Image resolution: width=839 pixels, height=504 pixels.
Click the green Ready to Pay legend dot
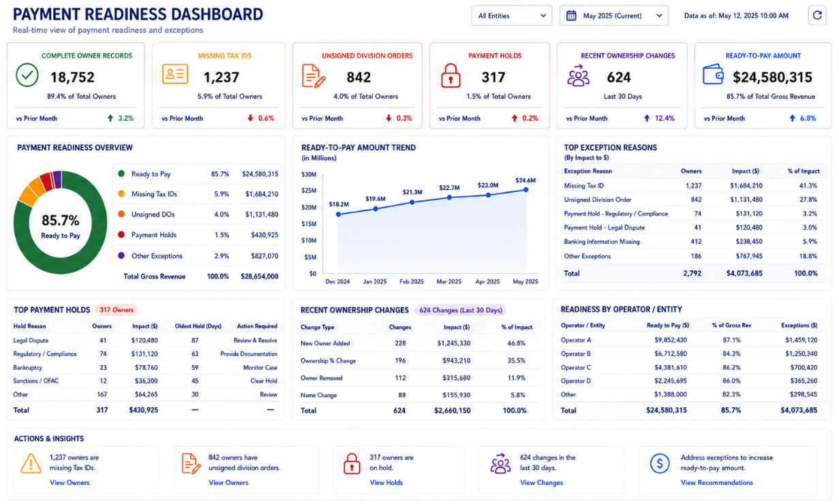coord(121,174)
